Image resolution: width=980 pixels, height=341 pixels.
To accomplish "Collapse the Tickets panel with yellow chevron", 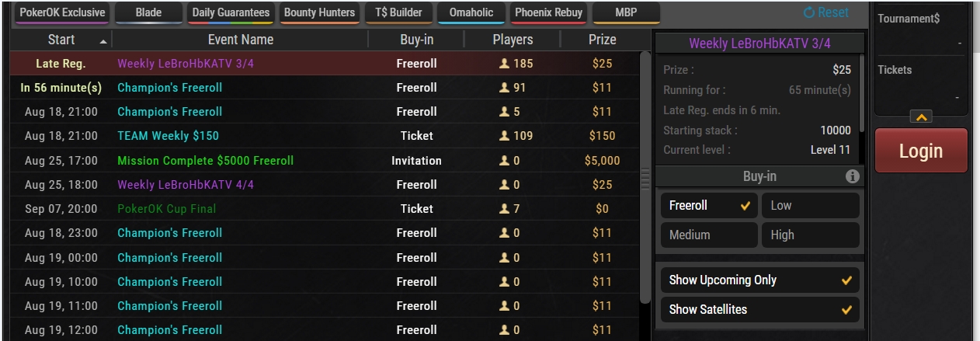I will (x=921, y=117).
